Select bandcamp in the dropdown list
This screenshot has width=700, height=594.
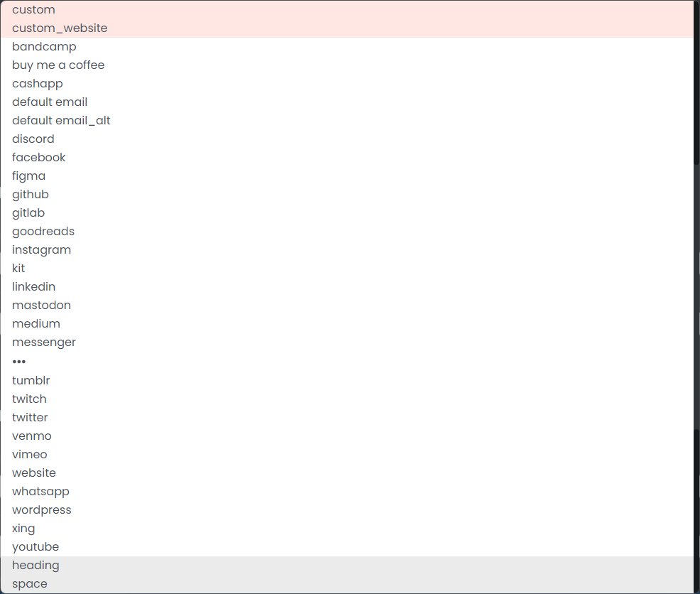(x=347, y=46)
